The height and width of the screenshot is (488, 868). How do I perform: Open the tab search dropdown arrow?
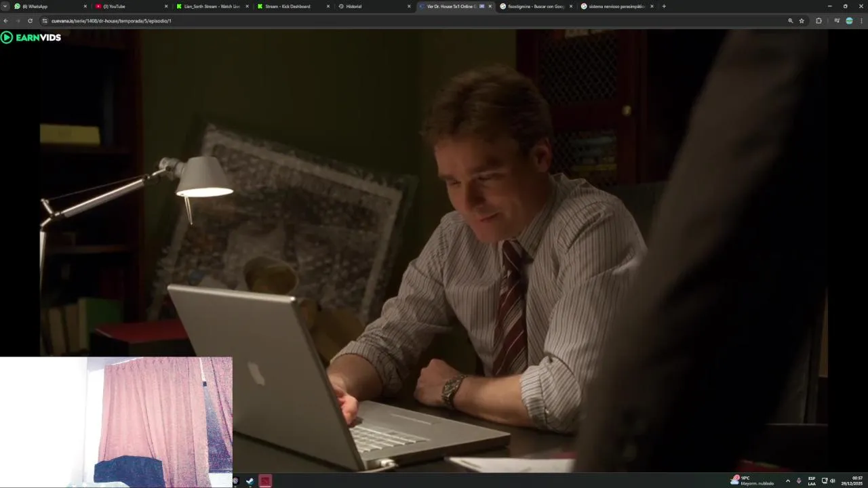point(5,6)
